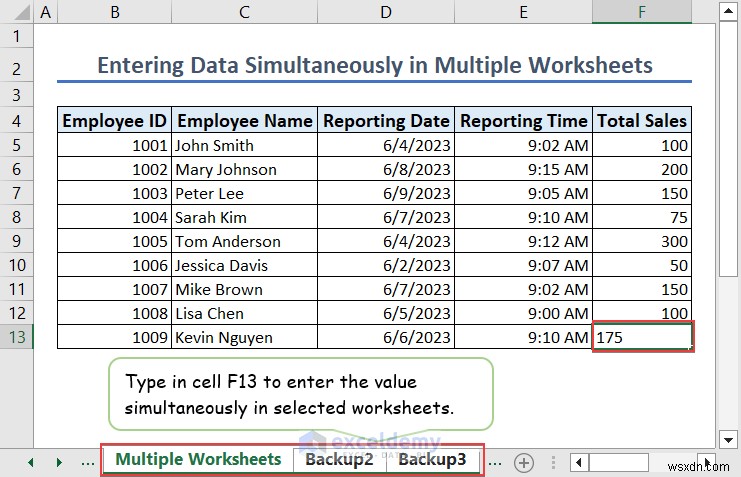Screen dimensions: 741x477
Task: Select cell with 'Lisa Chen'
Action: (244, 313)
